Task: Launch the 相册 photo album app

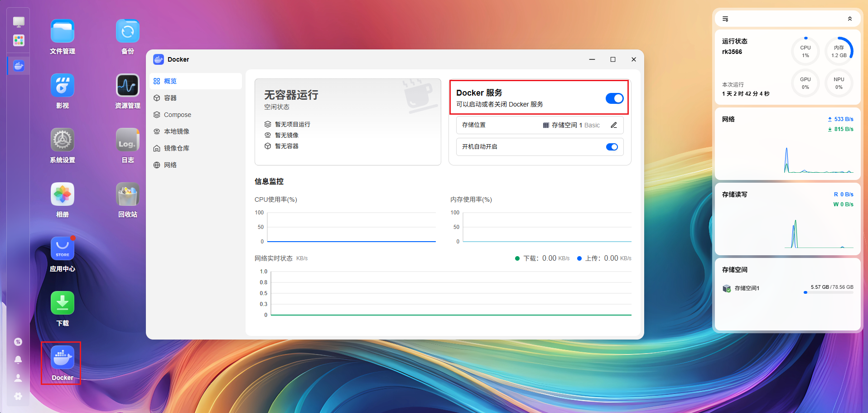Action: tap(63, 194)
